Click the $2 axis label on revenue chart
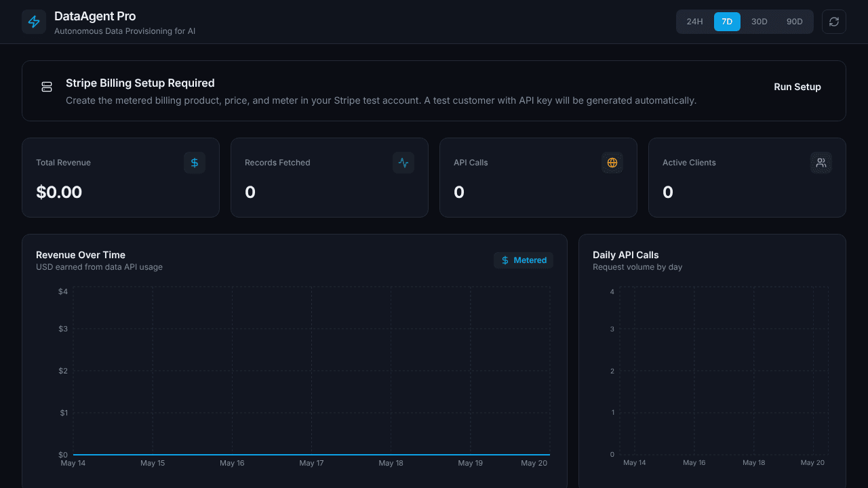Screen dimensions: 868x488 63,371
